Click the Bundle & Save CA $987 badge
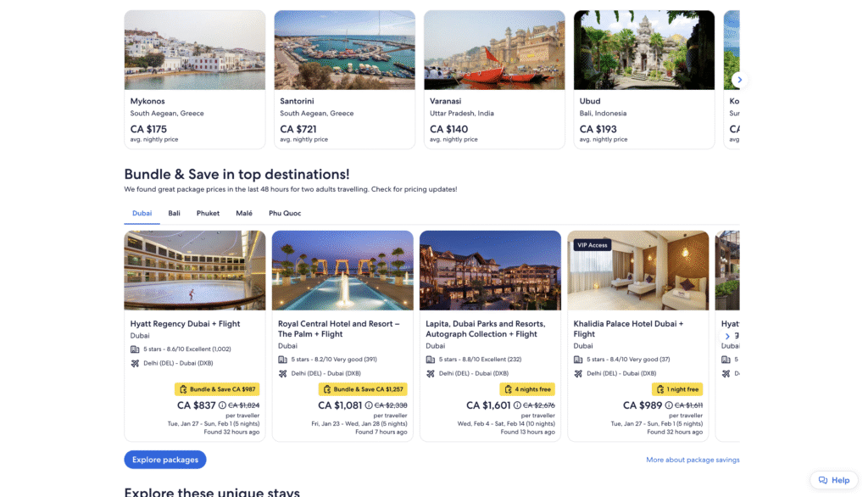Image resolution: width=868 pixels, height=497 pixels. [217, 389]
